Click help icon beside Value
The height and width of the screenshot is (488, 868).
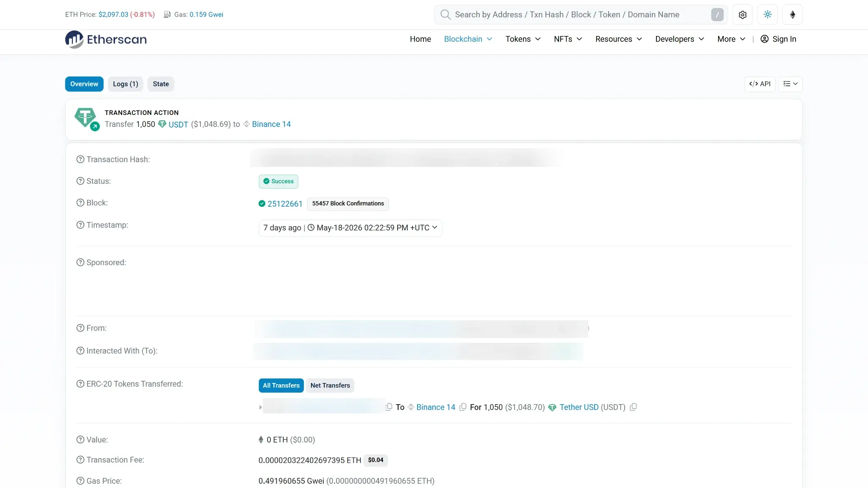[x=80, y=440]
